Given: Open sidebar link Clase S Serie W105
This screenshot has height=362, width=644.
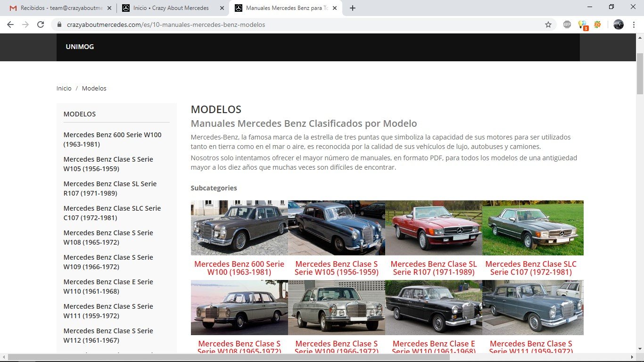Looking at the screenshot, I should 108,164.
